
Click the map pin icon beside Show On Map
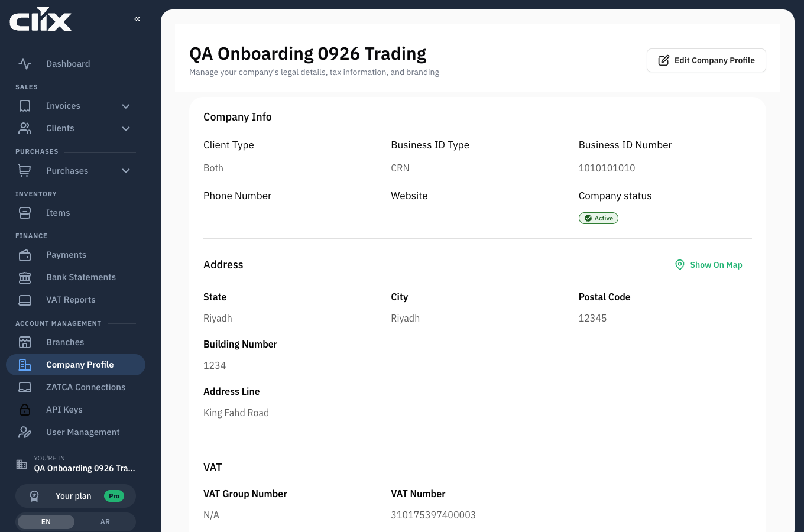coord(680,265)
